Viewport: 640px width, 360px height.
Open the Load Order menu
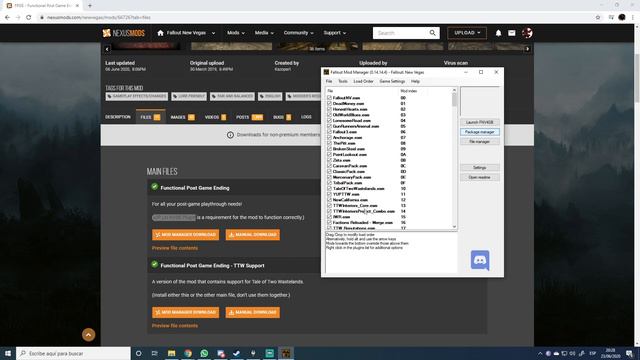click(x=363, y=81)
